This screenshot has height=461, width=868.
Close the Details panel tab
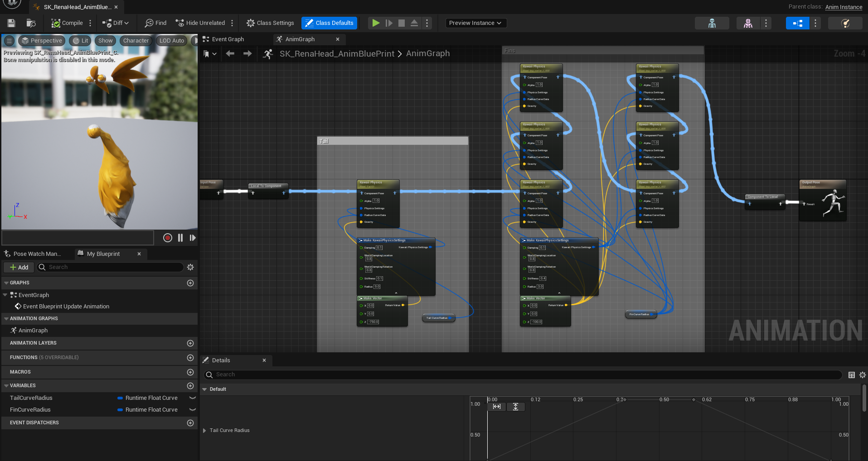[x=264, y=360]
